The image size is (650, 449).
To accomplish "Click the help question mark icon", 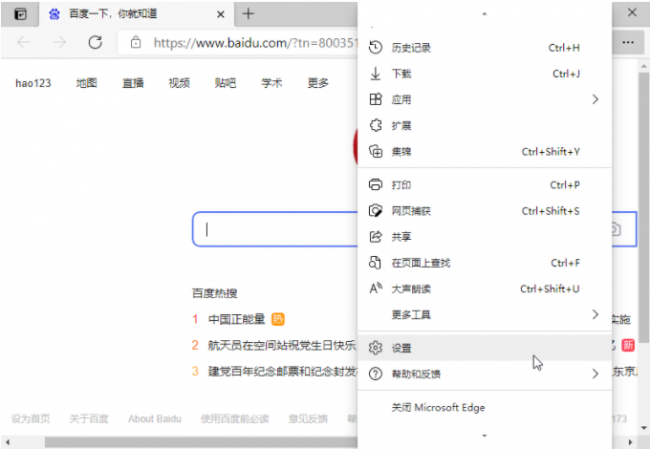I will (375, 374).
